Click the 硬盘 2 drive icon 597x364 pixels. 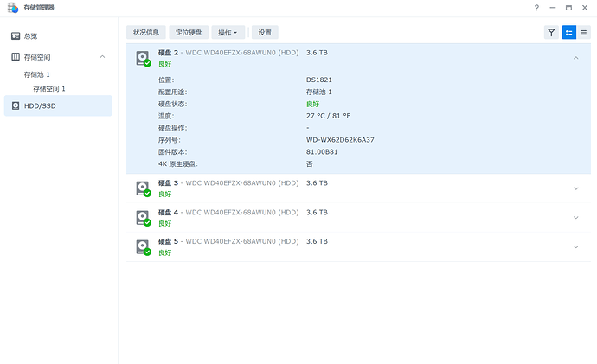point(143,58)
